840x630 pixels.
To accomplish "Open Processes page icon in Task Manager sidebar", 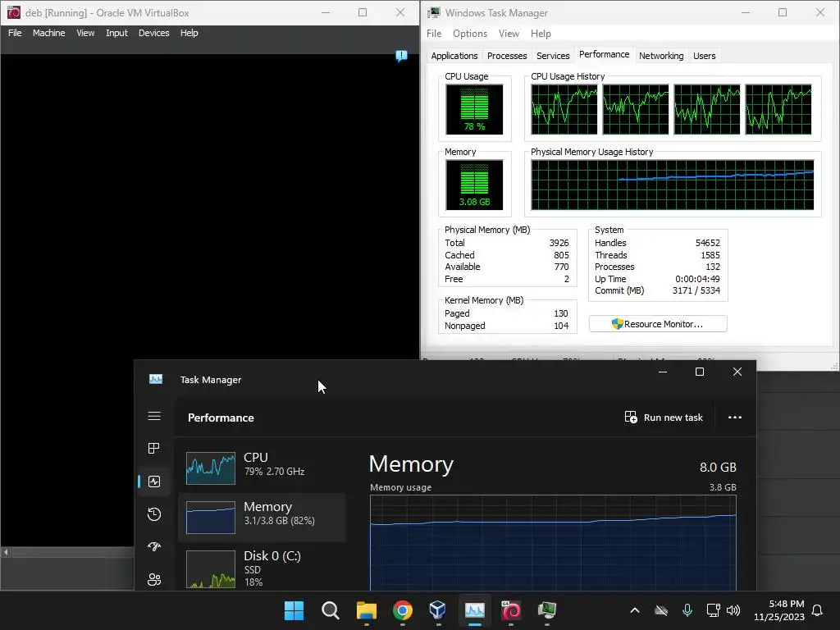I will (x=154, y=449).
